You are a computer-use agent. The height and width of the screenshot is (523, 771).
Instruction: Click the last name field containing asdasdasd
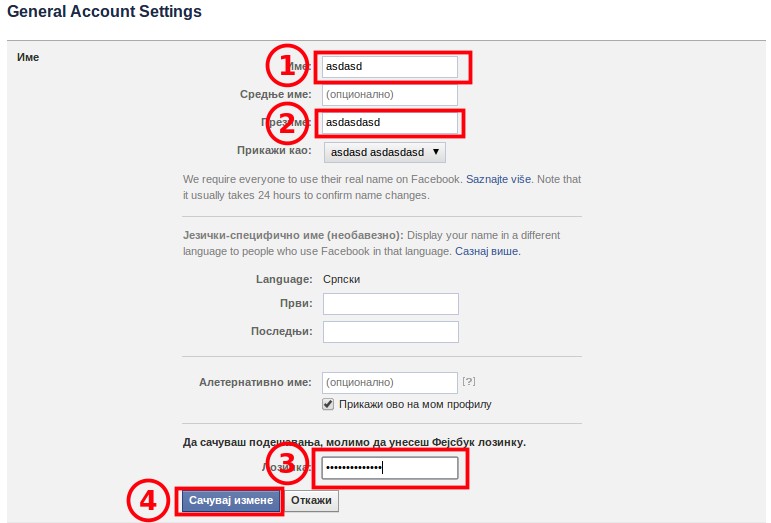(389, 123)
